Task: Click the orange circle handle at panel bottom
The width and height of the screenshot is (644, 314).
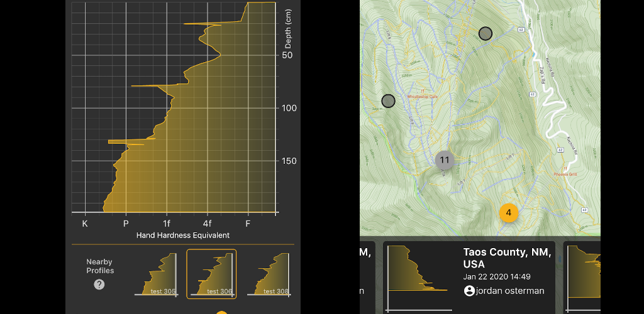Action: pos(221,312)
